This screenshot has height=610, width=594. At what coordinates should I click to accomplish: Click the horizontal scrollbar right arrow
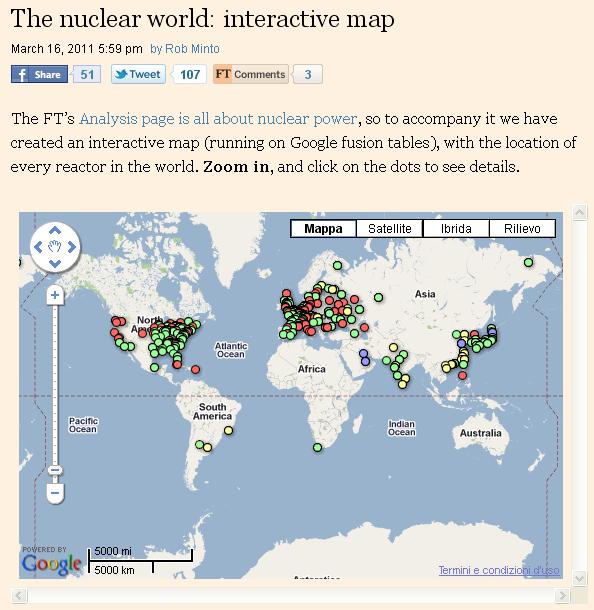click(x=562, y=595)
